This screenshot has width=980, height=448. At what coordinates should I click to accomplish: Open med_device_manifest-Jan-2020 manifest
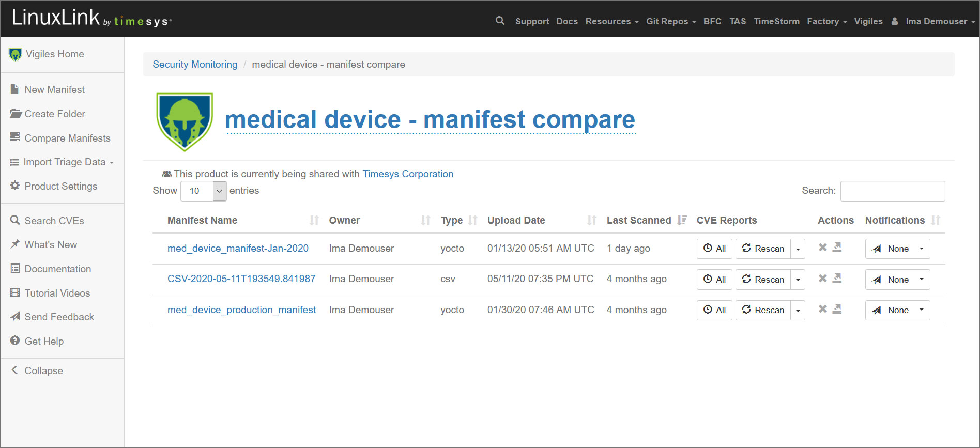(x=238, y=249)
